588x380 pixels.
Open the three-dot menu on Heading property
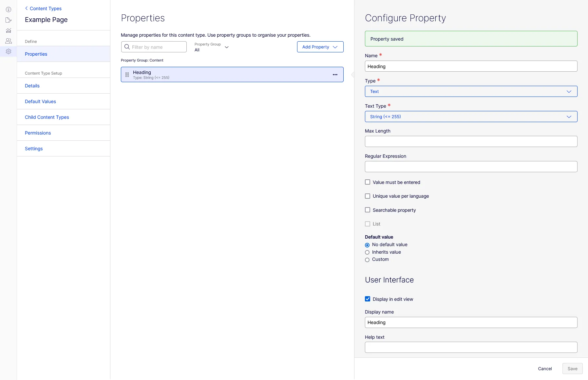click(x=335, y=75)
